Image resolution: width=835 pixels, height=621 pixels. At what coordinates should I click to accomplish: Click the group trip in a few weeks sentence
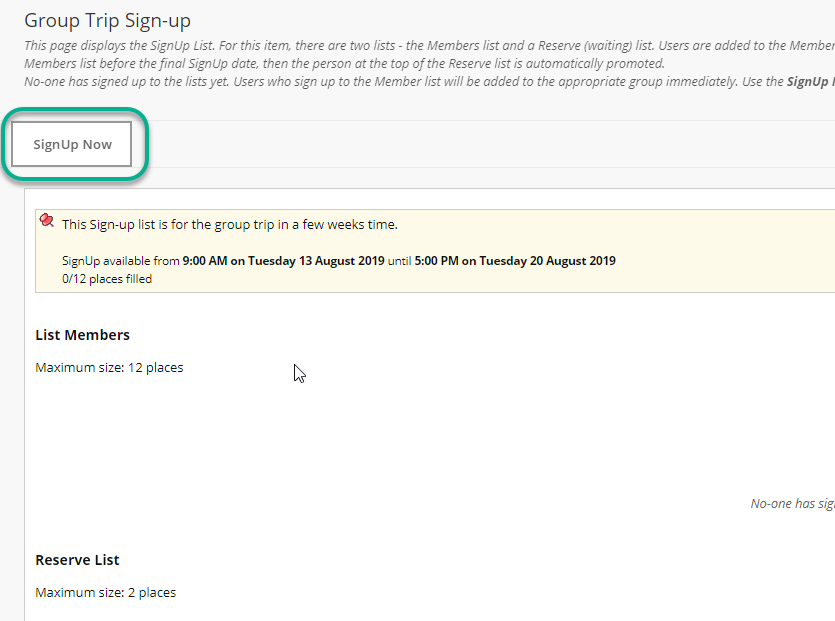(230, 225)
